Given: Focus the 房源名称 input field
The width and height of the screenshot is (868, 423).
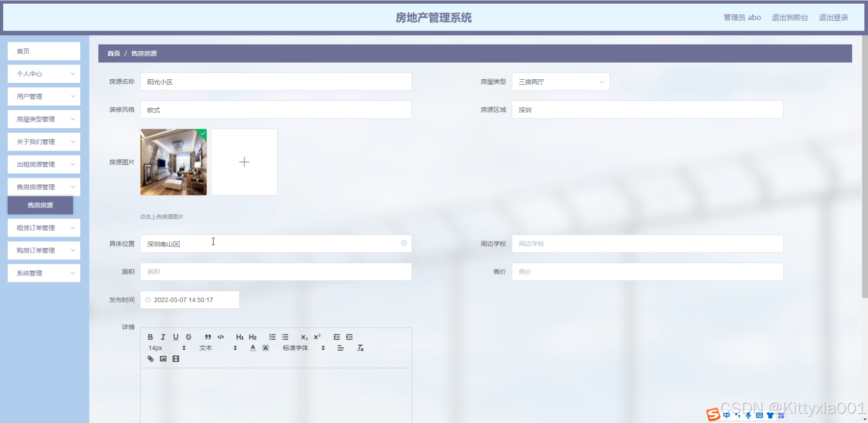Looking at the screenshot, I should pos(276,82).
